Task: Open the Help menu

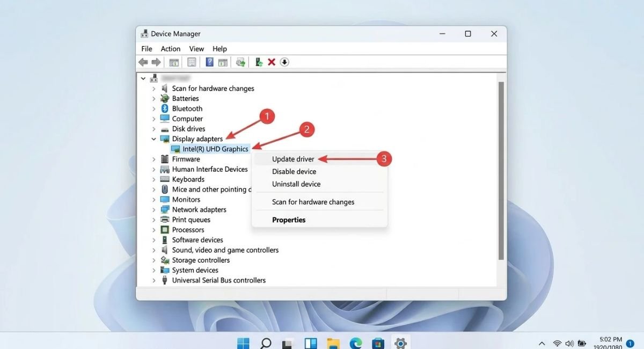Action: [219, 48]
